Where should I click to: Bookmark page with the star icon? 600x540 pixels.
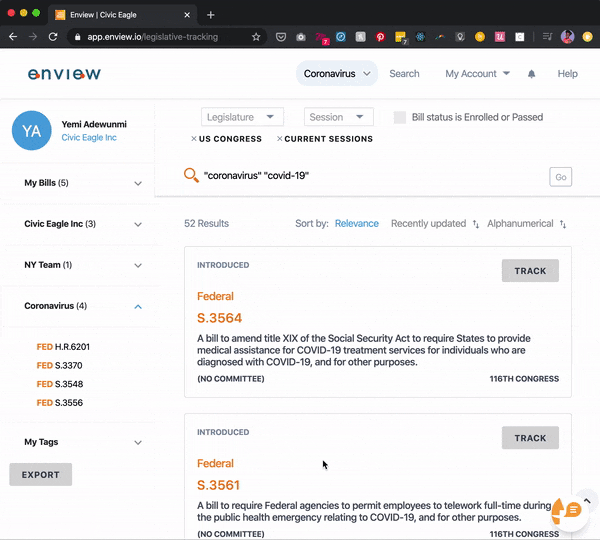coord(256,37)
